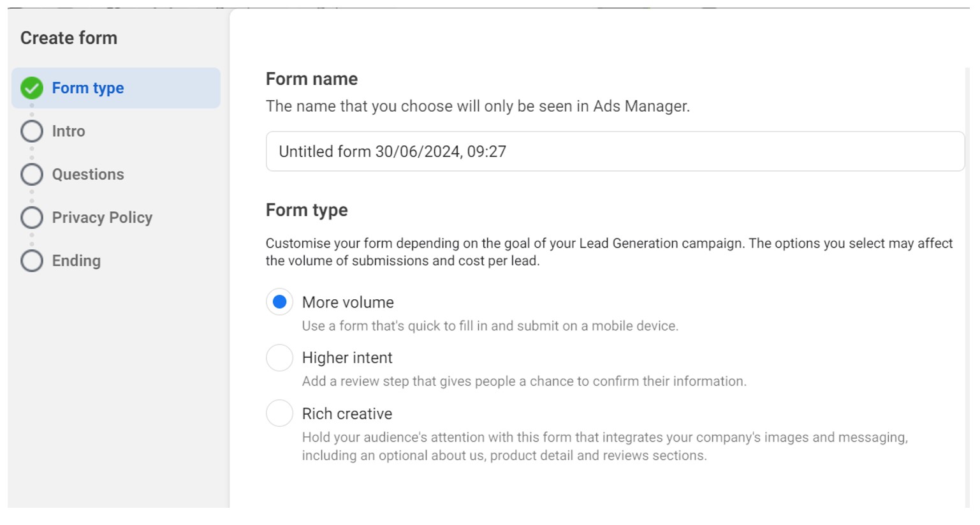Click the Rich creative option label
The width and height of the screenshot is (980, 525).
tap(347, 414)
